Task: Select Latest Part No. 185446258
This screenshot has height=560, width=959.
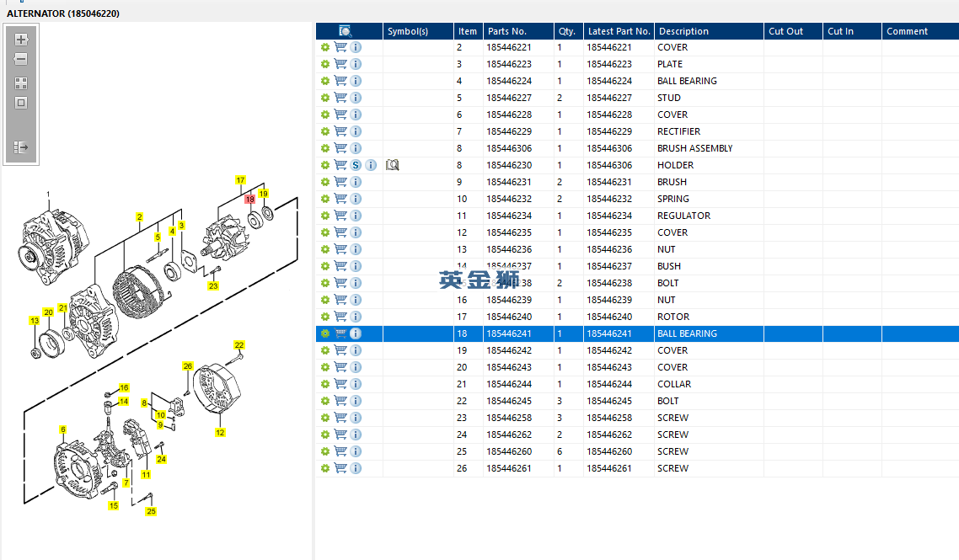Action: [609, 418]
